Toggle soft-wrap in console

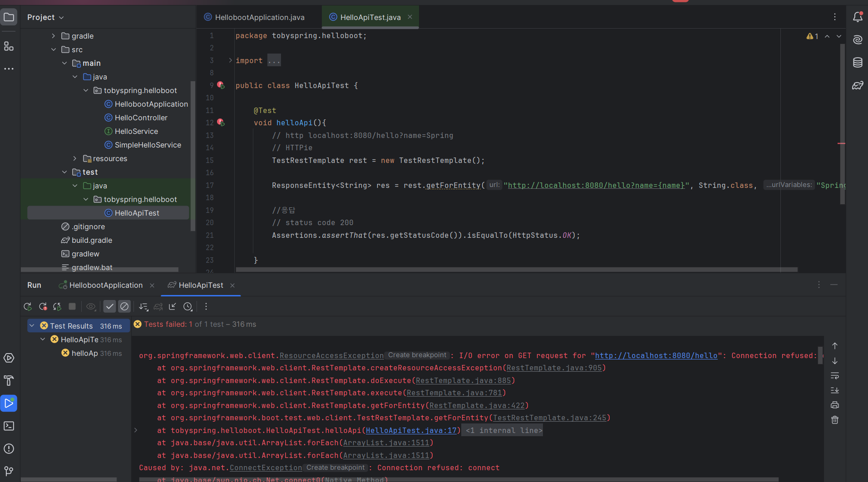click(835, 376)
